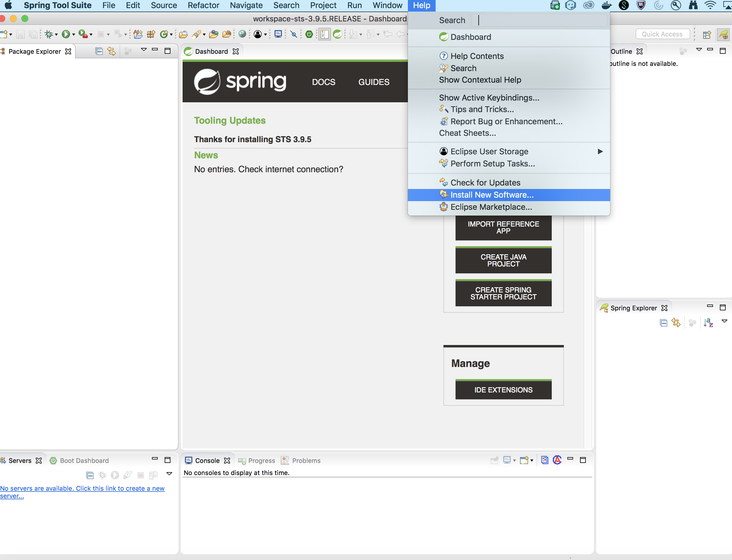
Task: Close the Dashboard editor tab
Action: (x=236, y=51)
